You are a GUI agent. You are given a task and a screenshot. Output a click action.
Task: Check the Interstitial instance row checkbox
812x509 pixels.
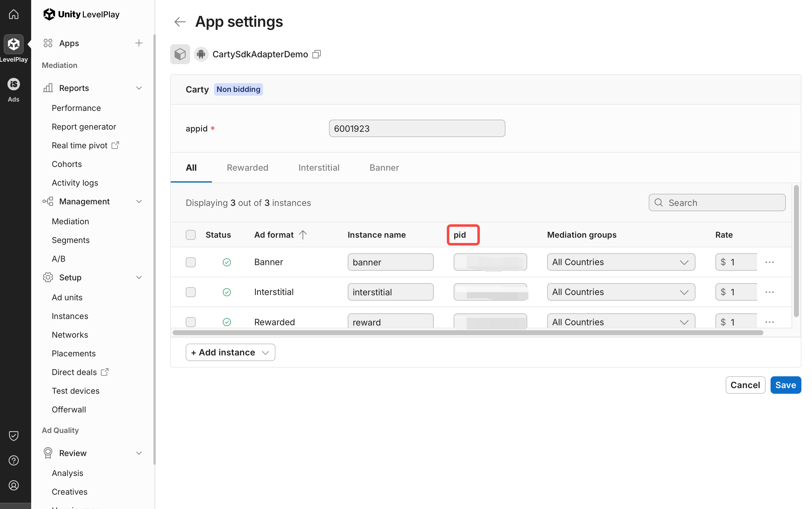click(191, 292)
